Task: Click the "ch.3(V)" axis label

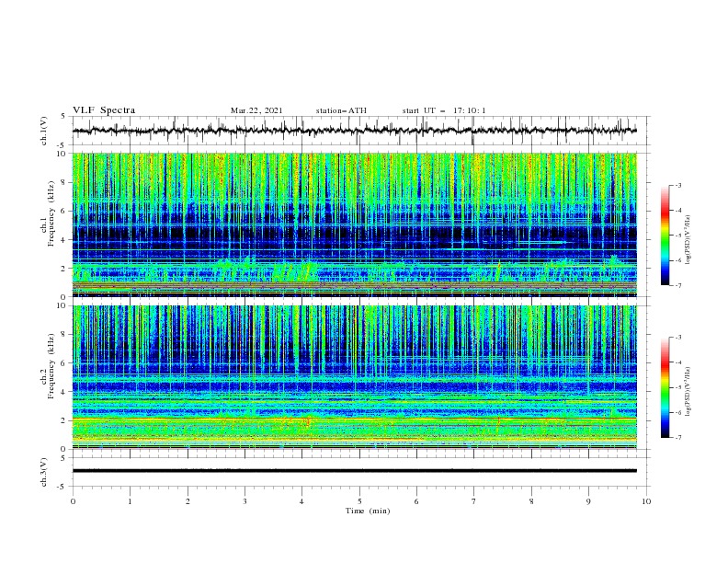Action: tap(44, 472)
